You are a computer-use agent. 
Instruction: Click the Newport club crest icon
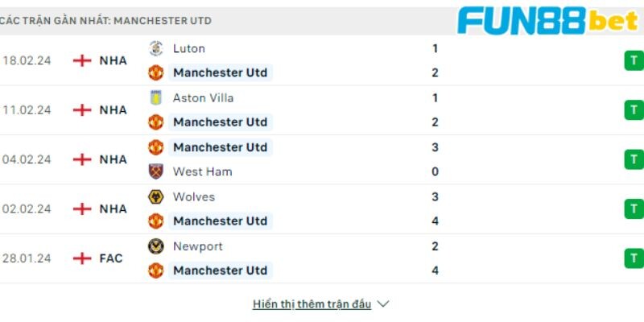155,246
